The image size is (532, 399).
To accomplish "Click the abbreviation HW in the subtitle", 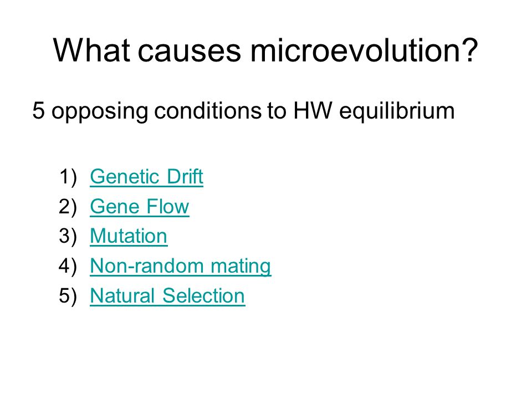I will coord(313,111).
